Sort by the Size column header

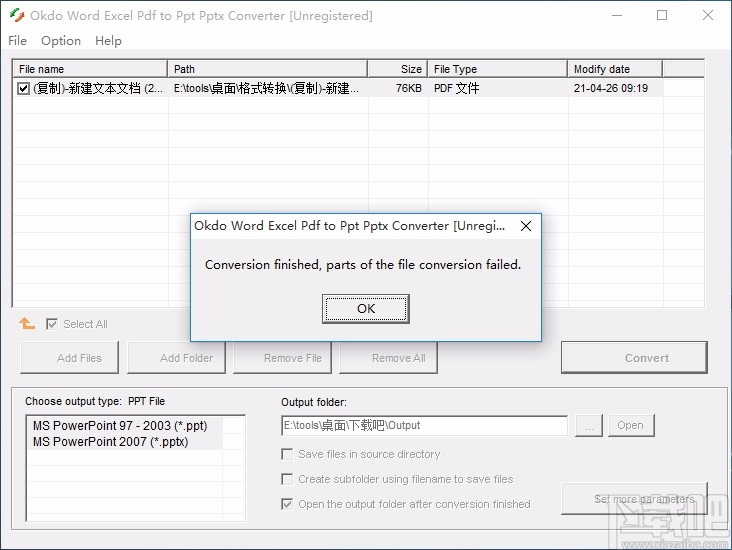coord(398,69)
